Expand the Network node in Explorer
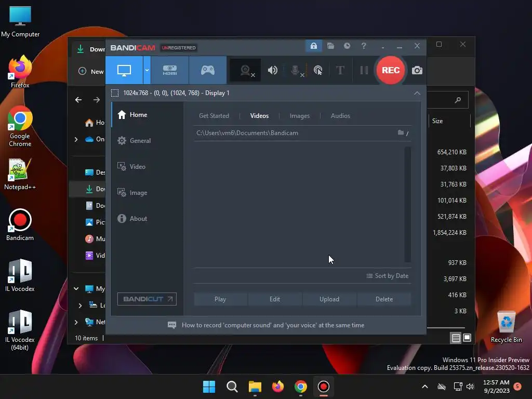This screenshot has width=532, height=399. (x=76, y=322)
